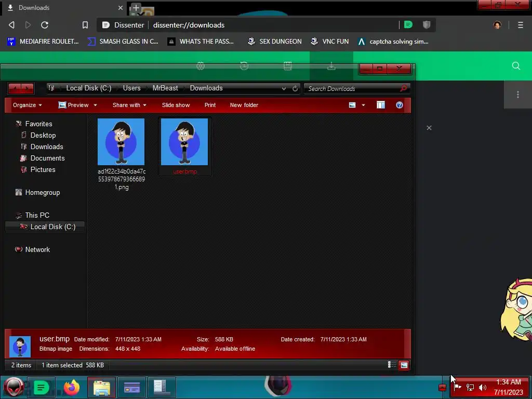Viewport: 532px width, 399px height.
Task: Open three-dot menu on downloads page
Action: [518, 95]
